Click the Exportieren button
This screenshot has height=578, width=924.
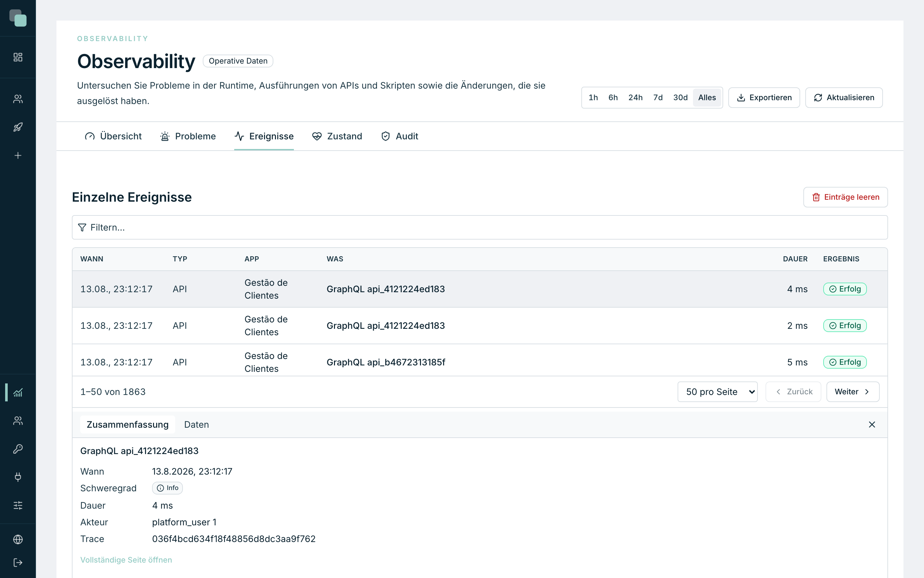(764, 98)
